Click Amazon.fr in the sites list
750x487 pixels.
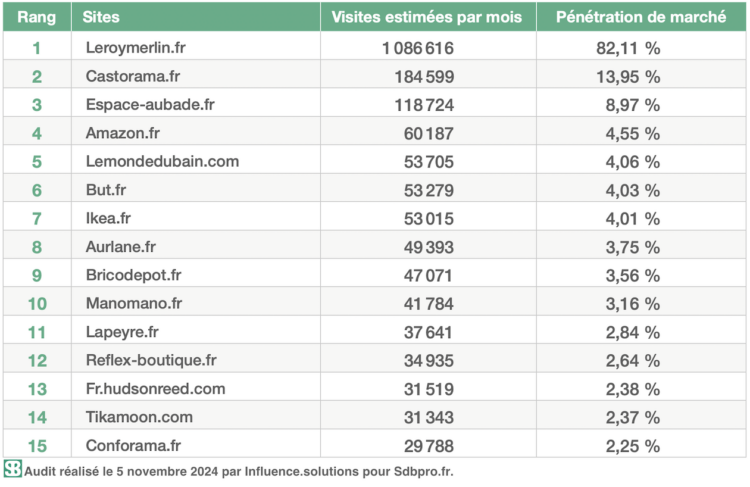click(x=121, y=133)
